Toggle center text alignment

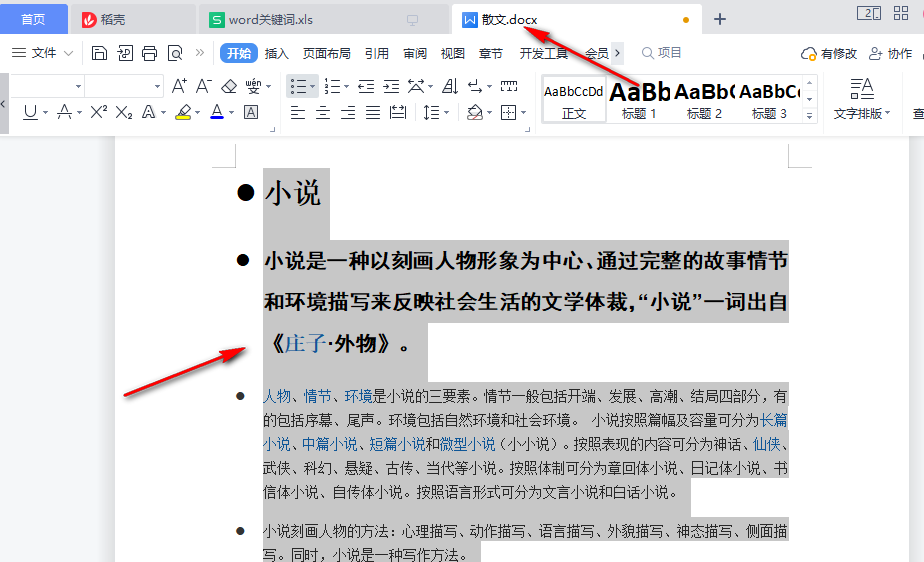324,112
